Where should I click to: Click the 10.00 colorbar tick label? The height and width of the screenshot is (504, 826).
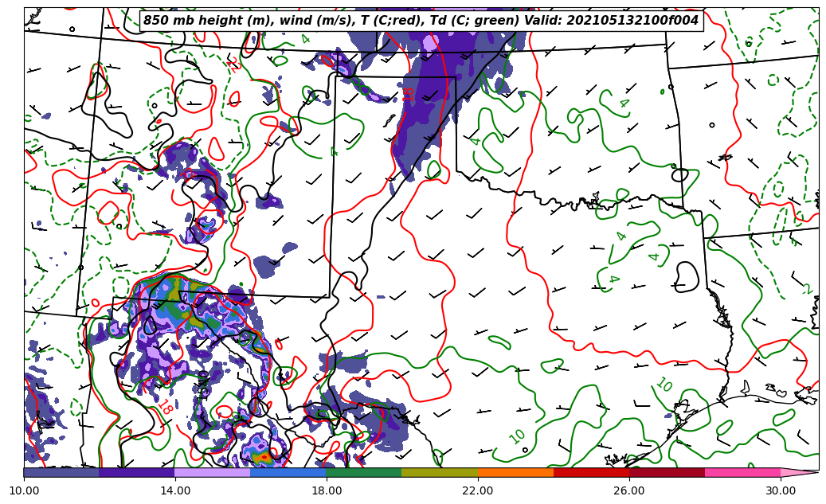pos(24,490)
